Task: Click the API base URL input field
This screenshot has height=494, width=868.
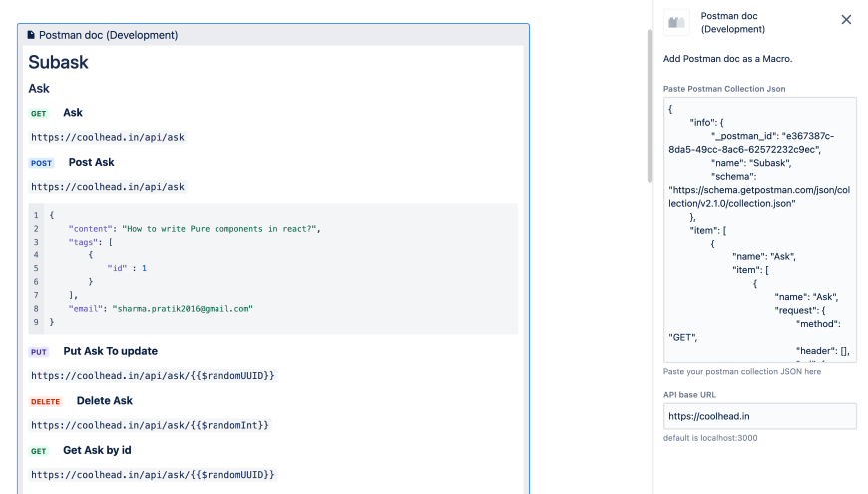Action: 759,416
